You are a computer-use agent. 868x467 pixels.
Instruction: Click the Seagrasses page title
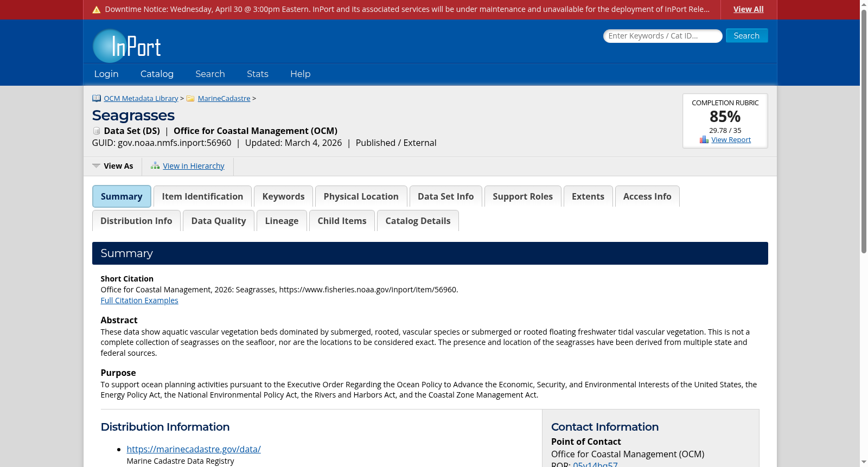(133, 116)
